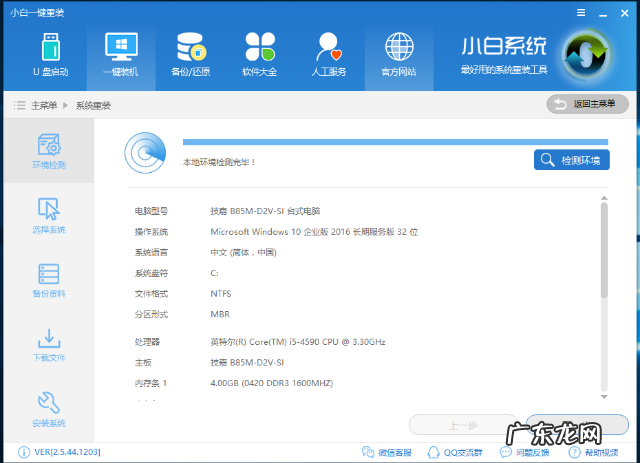Click the 系统盘符 C: value
Screen dimensions: 640x463
(x=214, y=273)
